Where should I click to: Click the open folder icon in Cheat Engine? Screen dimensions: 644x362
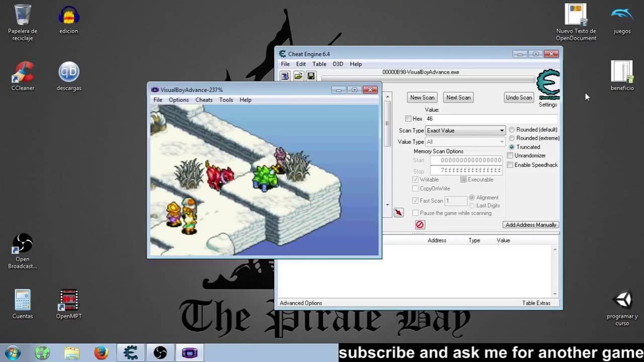click(x=298, y=76)
